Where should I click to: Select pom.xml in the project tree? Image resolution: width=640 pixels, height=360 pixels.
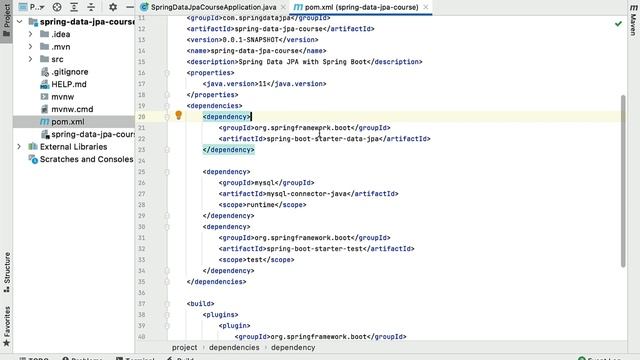coord(68,122)
